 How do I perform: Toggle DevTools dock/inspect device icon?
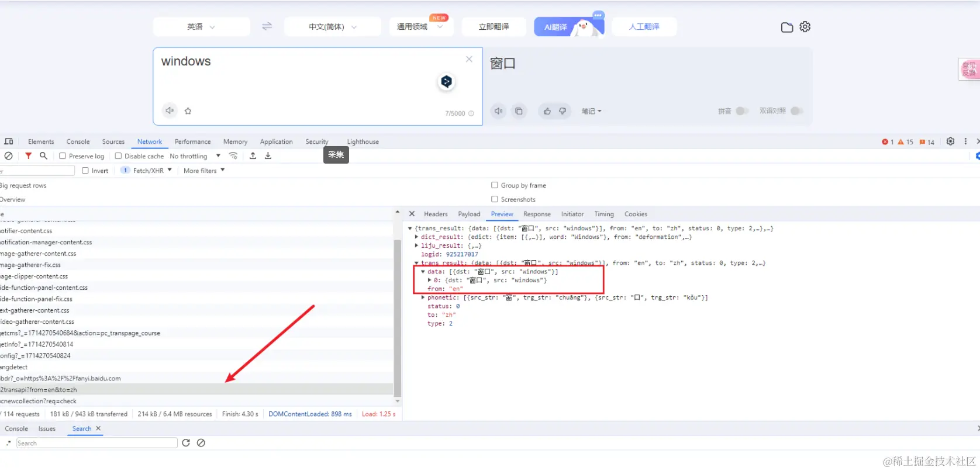tap(9, 141)
